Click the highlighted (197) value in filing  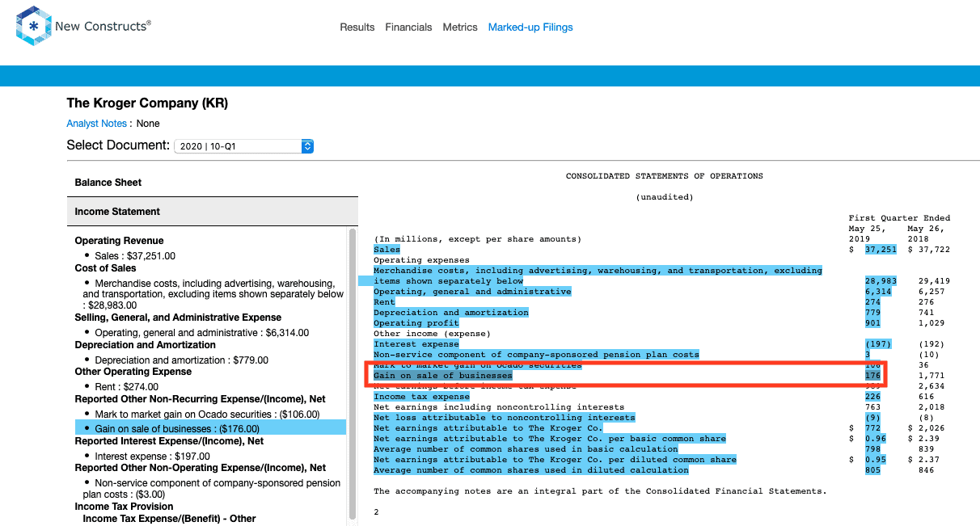pyautogui.click(x=878, y=344)
